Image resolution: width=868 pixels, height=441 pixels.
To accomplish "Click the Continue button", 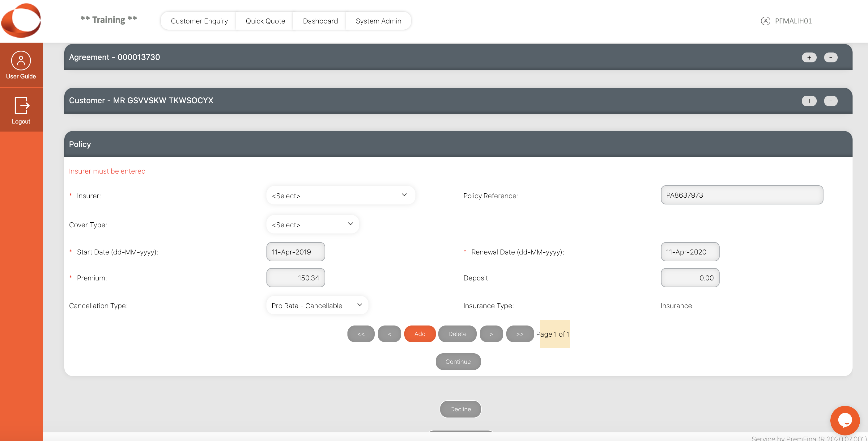I will [x=457, y=361].
